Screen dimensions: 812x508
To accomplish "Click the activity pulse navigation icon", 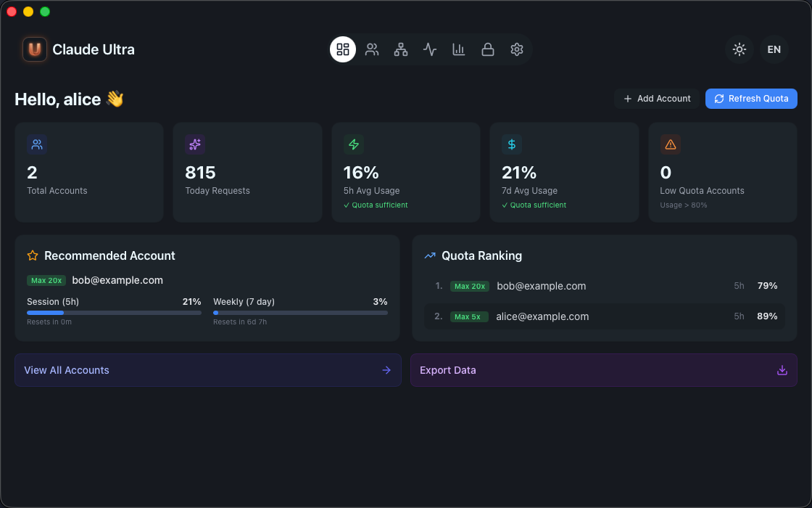I will 430,49.
